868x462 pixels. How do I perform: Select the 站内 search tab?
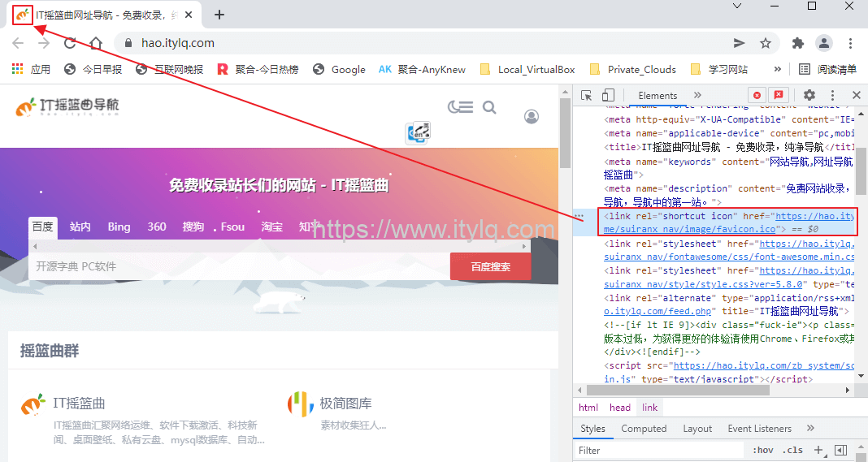80,227
